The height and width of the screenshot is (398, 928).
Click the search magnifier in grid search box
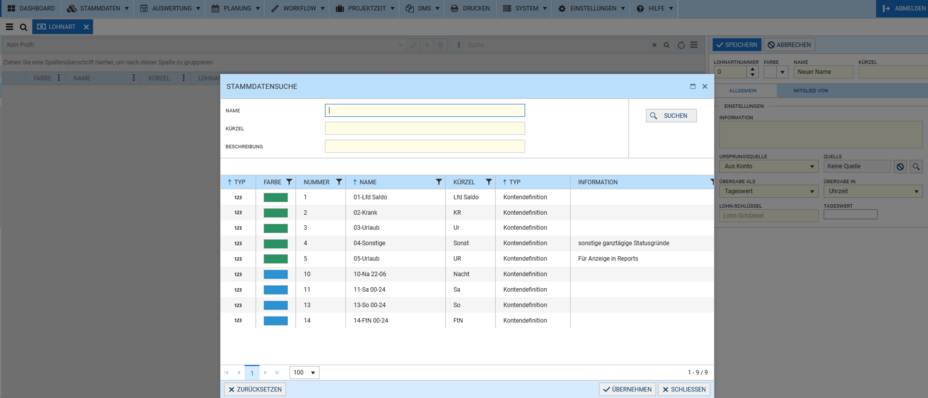click(666, 45)
